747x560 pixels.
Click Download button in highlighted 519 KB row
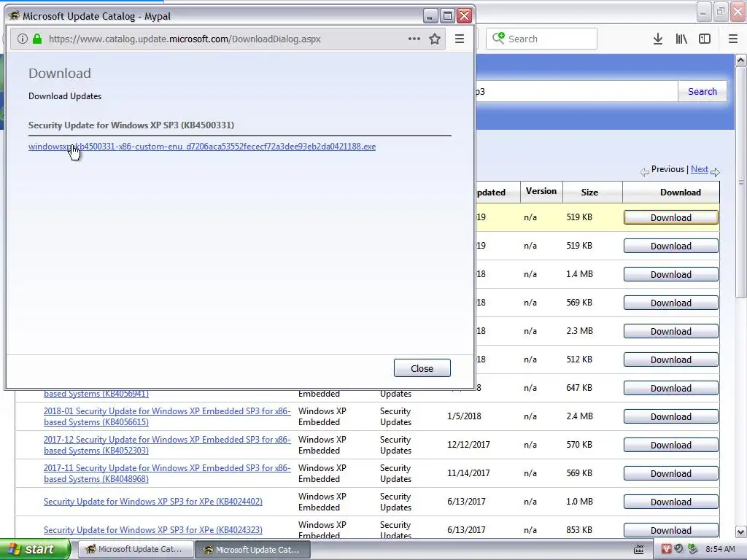pos(671,217)
